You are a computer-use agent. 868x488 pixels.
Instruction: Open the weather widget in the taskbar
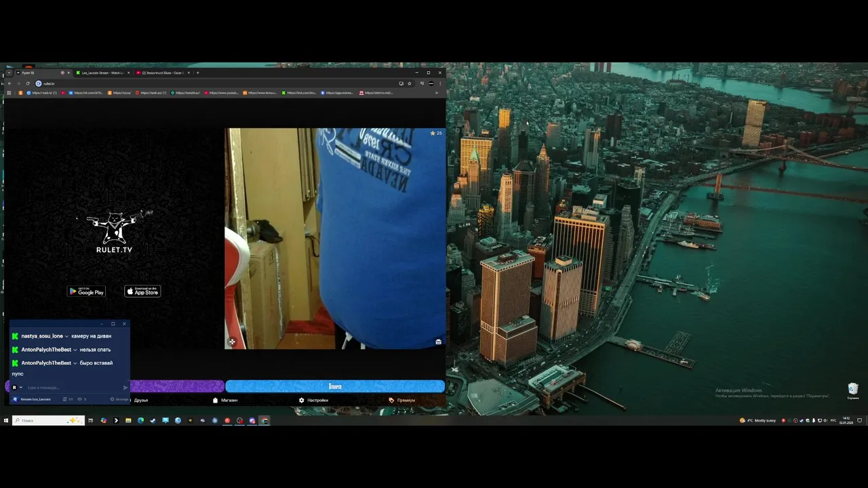pos(758,420)
